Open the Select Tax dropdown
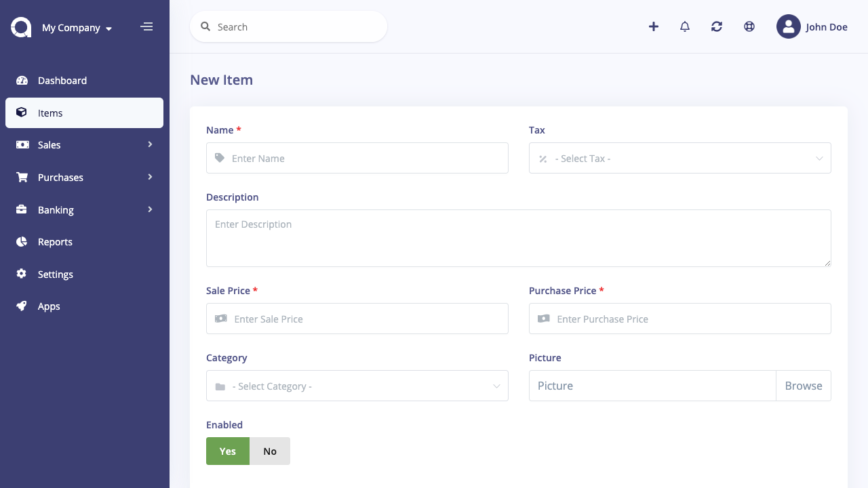This screenshot has height=488, width=868. (679, 158)
